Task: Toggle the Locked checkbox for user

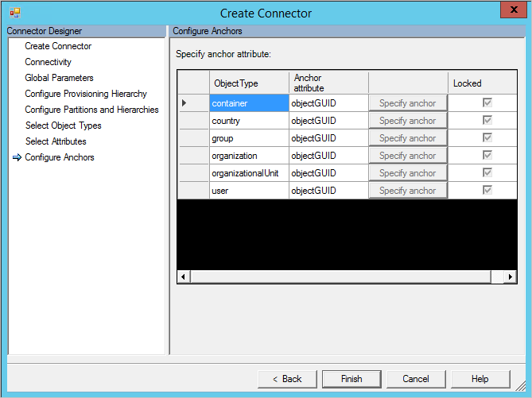Action: pyautogui.click(x=487, y=190)
